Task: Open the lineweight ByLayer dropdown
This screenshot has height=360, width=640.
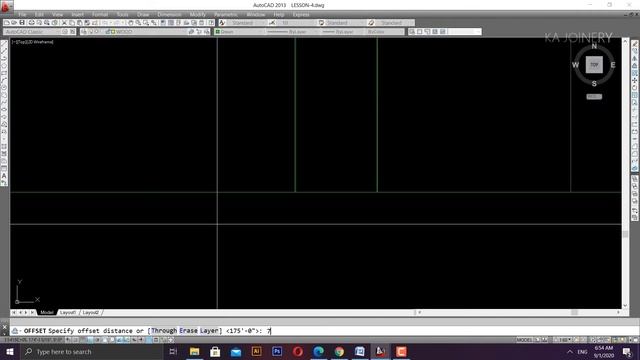Action: [342, 31]
